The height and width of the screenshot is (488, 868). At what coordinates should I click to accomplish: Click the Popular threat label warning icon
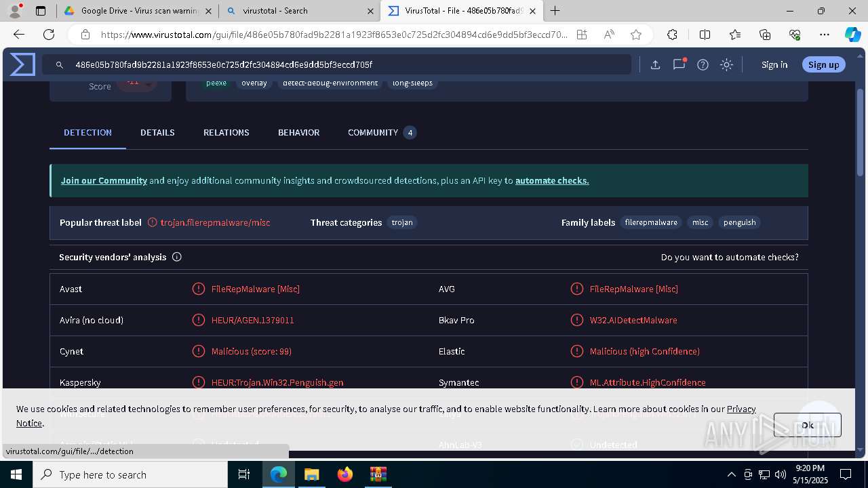click(x=153, y=222)
